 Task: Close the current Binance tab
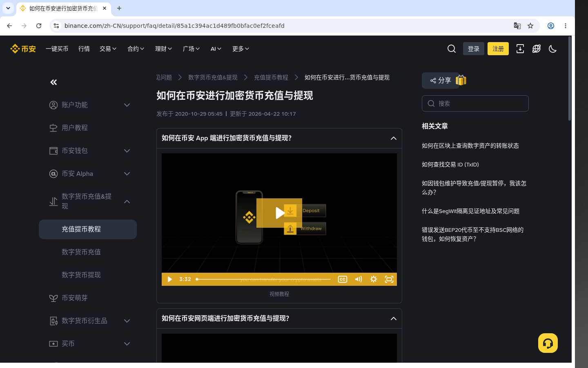coord(105,8)
